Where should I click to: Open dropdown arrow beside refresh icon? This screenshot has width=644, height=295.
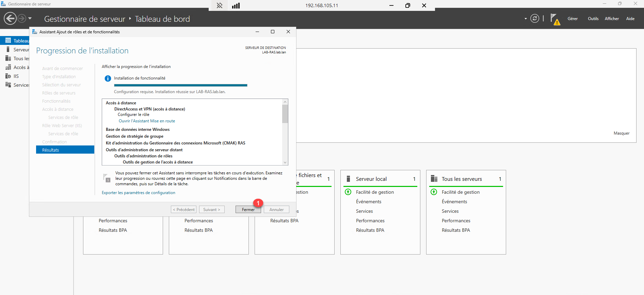pyautogui.click(x=526, y=19)
